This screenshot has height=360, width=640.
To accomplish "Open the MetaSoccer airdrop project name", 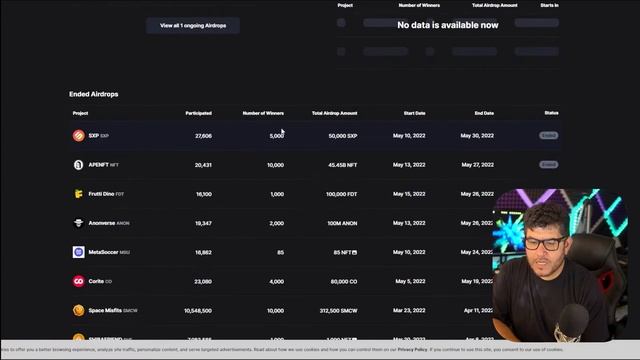I will [x=103, y=252].
